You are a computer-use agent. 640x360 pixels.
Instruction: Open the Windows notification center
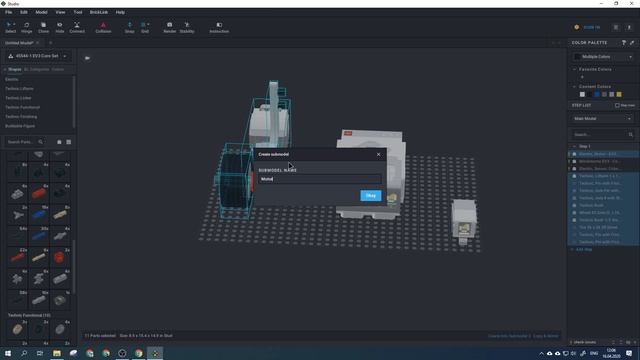coord(629,353)
